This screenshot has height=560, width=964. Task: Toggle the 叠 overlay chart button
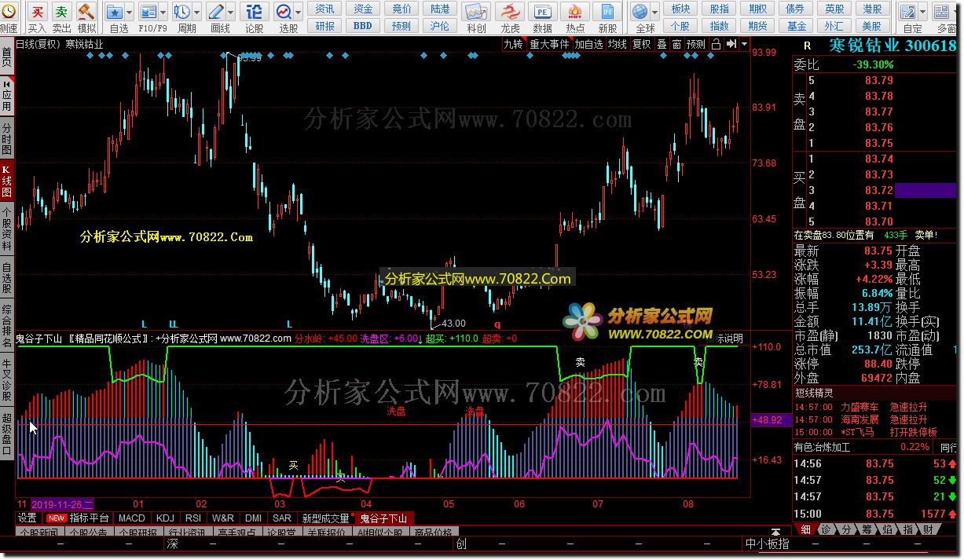(662, 44)
